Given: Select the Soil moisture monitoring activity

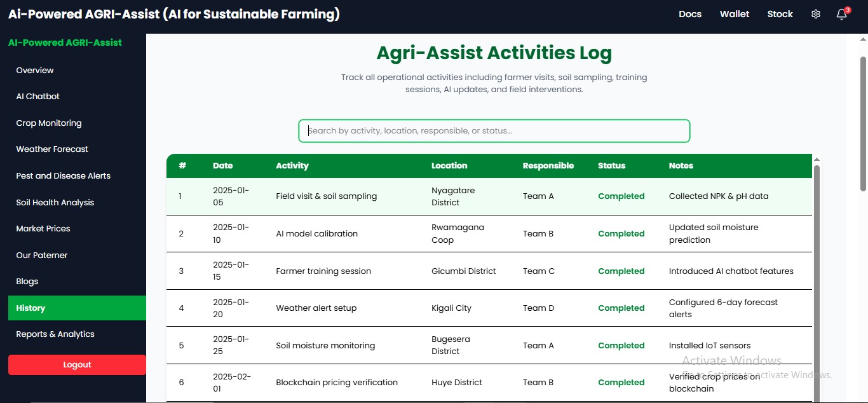Looking at the screenshot, I should (325, 346).
